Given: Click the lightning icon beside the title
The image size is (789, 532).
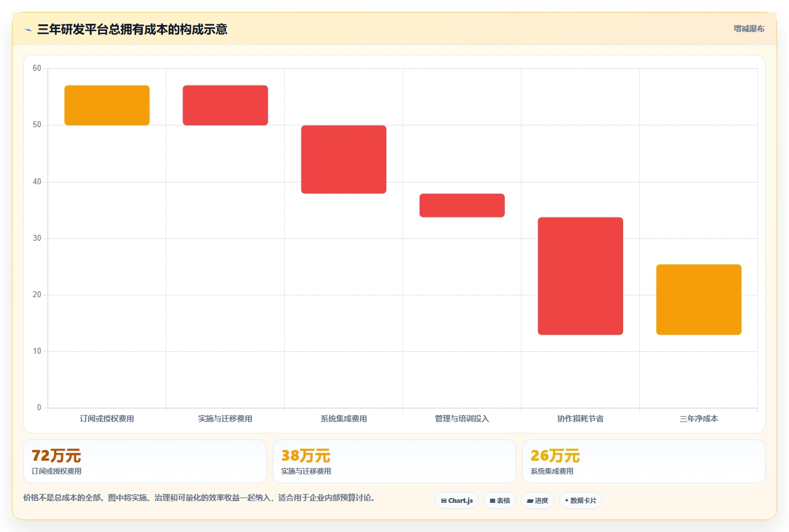Looking at the screenshot, I should (x=29, y=29).
